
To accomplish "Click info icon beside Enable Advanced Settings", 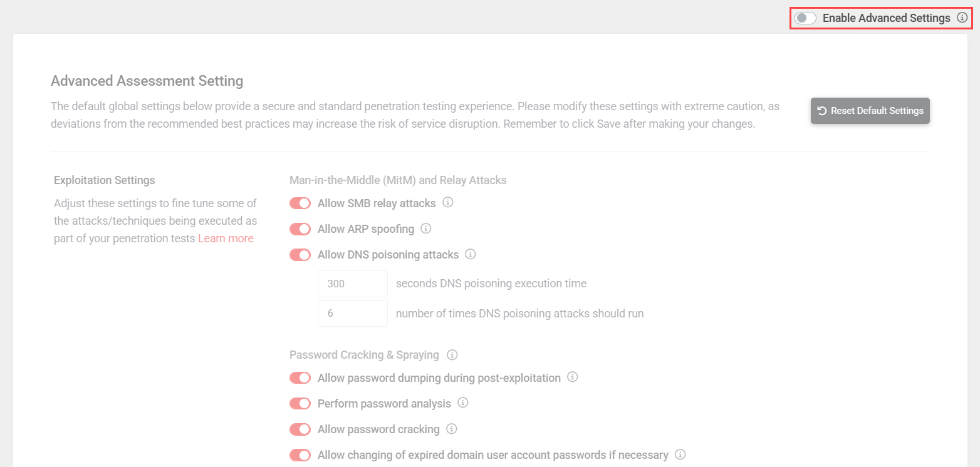I will [x=962, y=18].
